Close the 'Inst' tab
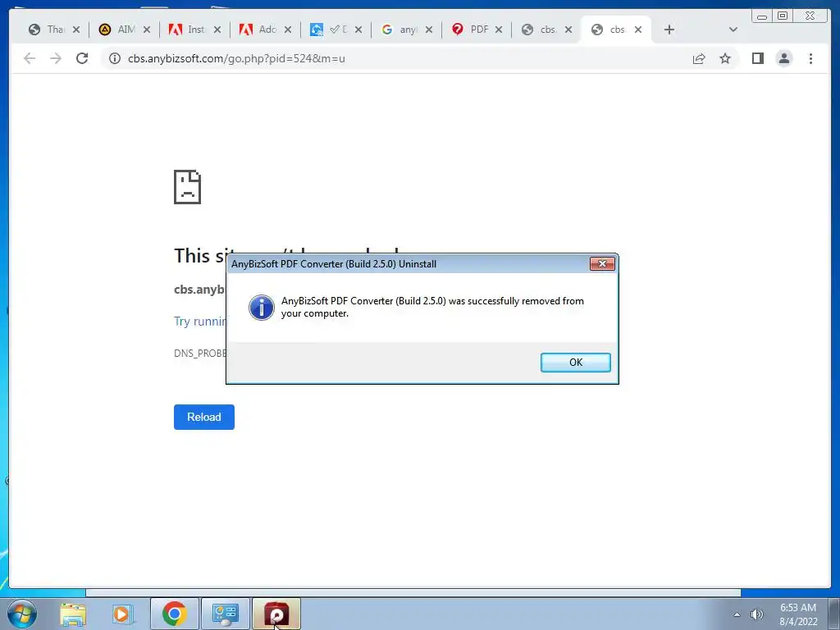 pyautogui.click(x=217, y=30)
